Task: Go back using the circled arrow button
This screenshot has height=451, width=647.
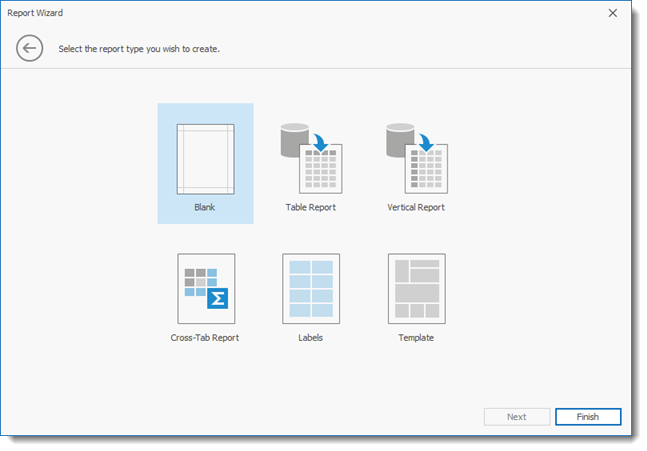Action: tap(30, 48)
